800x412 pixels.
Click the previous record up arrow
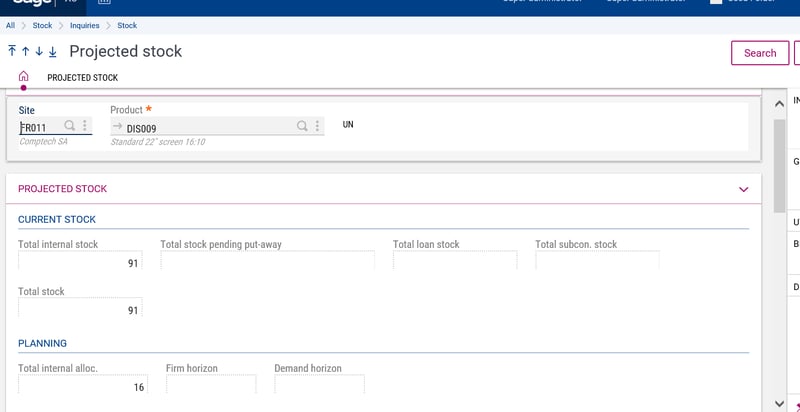click(25, 52)
